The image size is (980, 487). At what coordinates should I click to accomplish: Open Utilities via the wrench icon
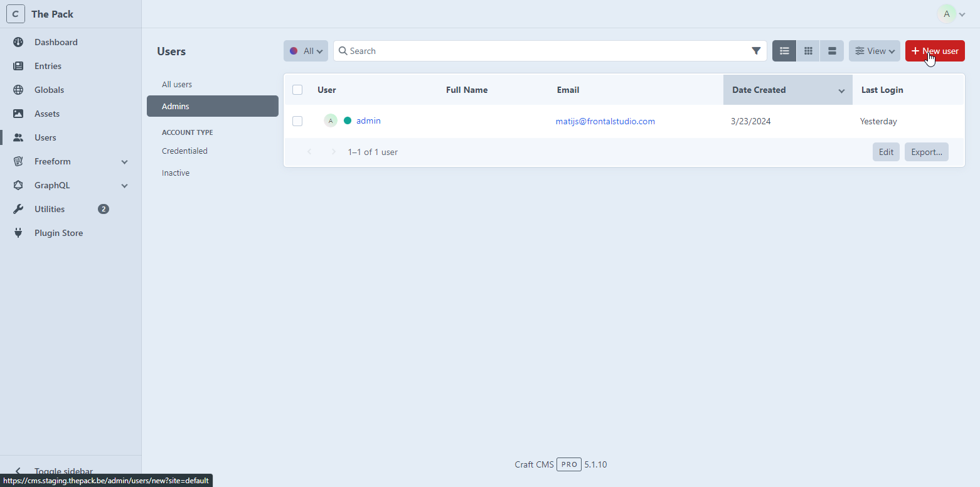(x=18, y=209)
